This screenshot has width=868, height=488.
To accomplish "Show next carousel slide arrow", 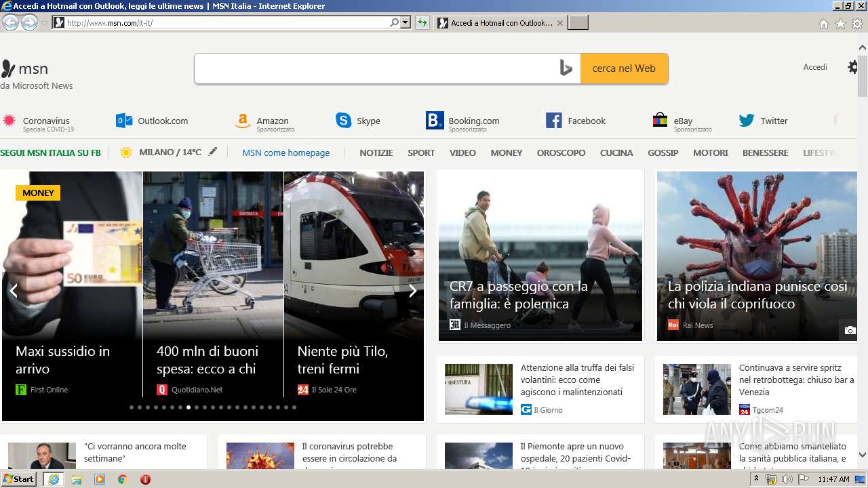I will [x=412, y=291].
